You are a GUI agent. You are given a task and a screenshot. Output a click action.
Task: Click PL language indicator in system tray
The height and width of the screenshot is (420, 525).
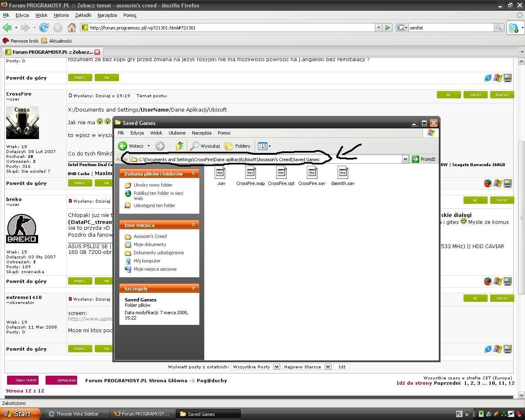point(459,414)
